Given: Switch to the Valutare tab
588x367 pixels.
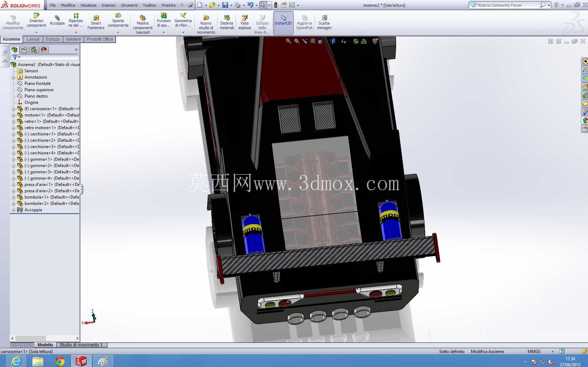Looking at the screenshot, I should pos(73,39).
